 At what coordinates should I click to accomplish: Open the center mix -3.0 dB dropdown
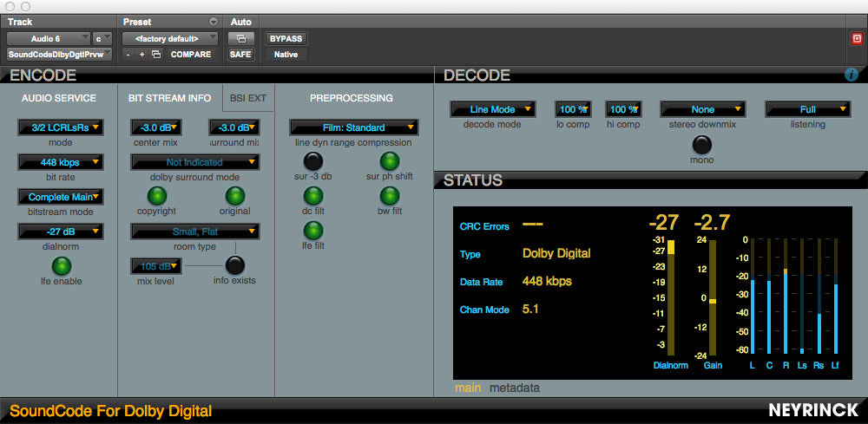click(x=156, y=127)
